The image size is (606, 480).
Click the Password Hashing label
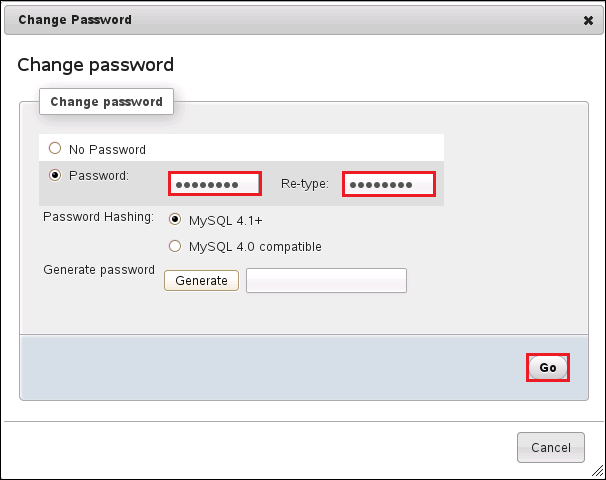98,217
